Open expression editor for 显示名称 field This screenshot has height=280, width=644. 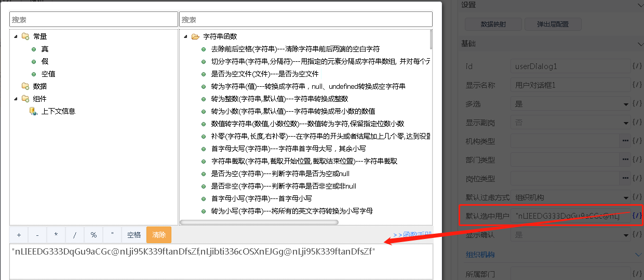pos(637,85)
